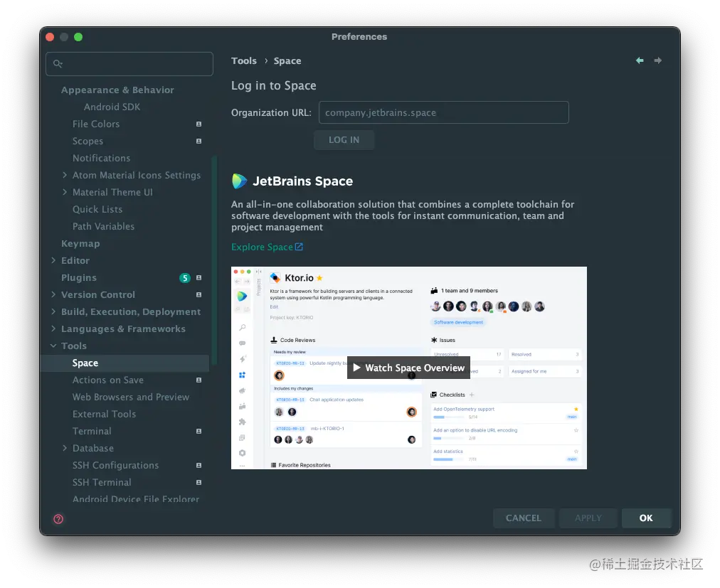Click the JetBrains Space logo icon

[239, 181]
